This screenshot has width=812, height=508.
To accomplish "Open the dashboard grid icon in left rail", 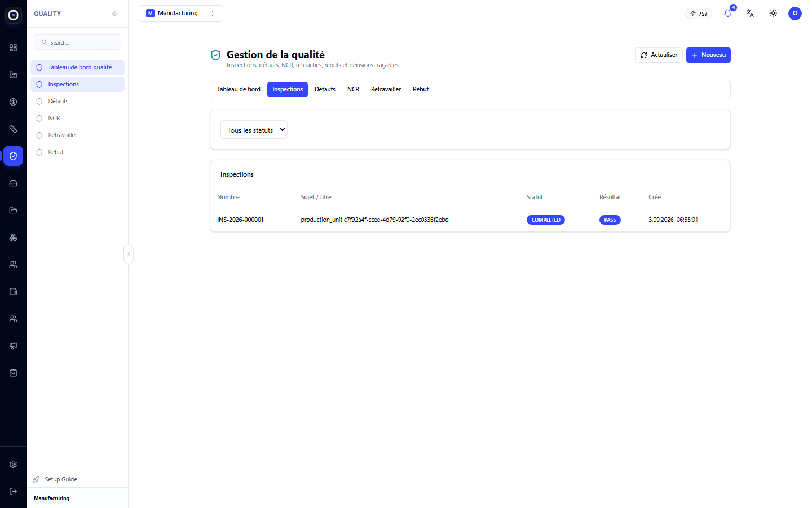I will click(14, 48).
